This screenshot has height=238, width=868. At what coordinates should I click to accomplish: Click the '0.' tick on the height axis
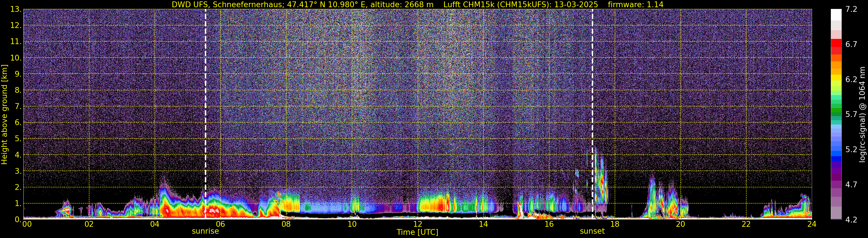point(18,220)
